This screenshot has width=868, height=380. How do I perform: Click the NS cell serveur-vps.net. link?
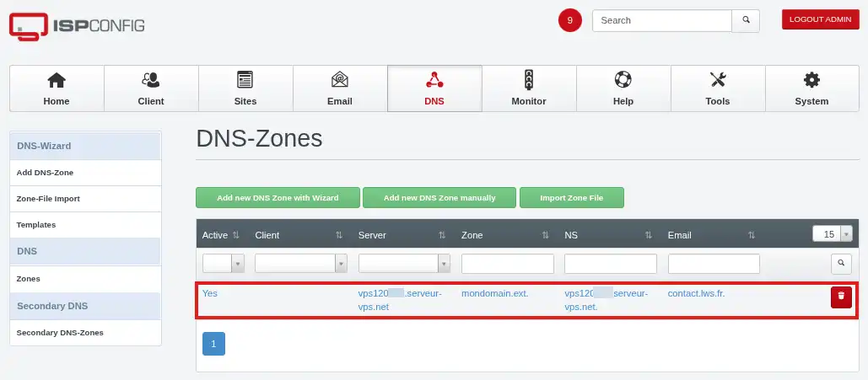(x=607, y=300)
